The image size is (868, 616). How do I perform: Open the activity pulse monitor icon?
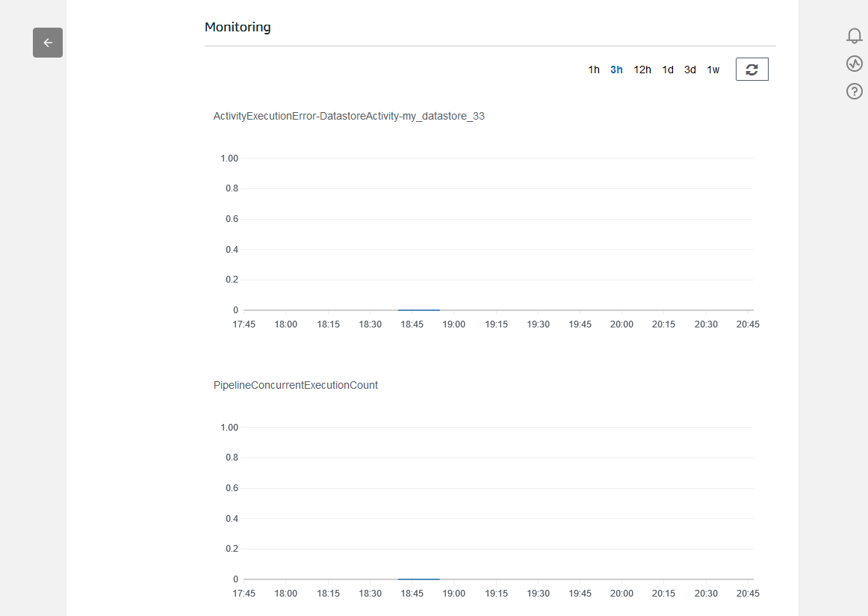point(855,64)
